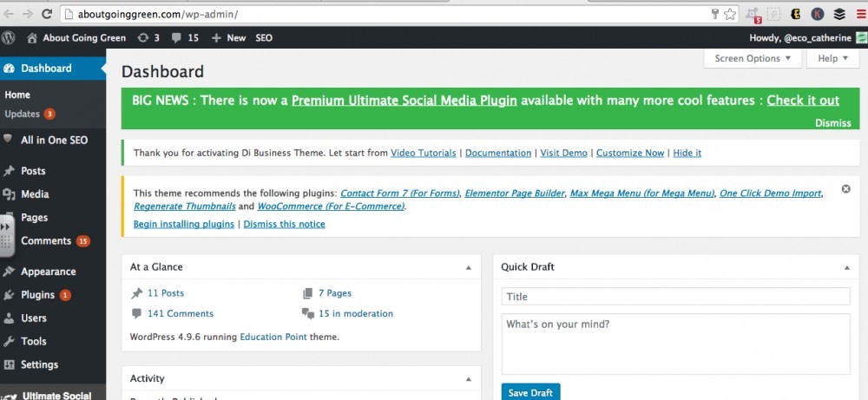The image size is (868, 400).
Task: Click Dismiss this notice link
Action: point(284,224)
